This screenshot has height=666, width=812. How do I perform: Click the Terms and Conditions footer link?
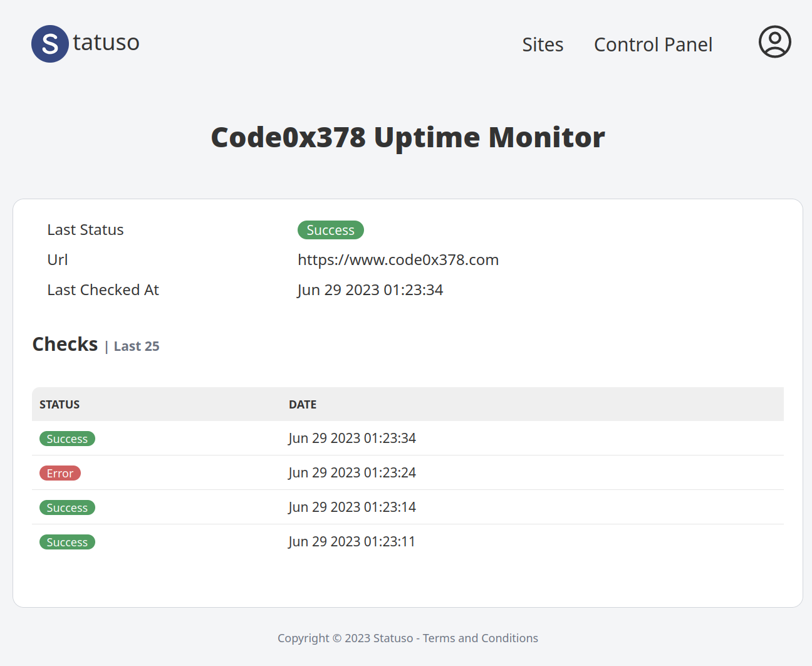pyautogui.click(x=480, y=638)
